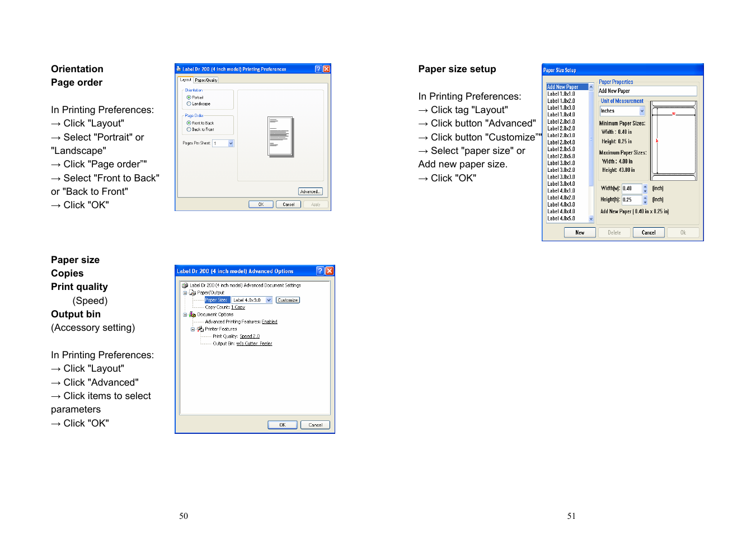Collapse the Paper/Output tree node

(185, 293)
